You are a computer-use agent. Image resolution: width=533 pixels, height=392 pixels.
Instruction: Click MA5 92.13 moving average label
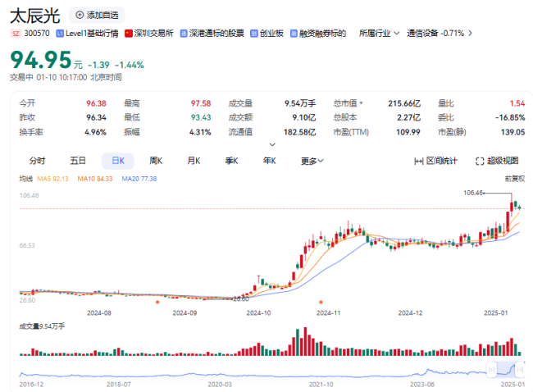point(52,179)
